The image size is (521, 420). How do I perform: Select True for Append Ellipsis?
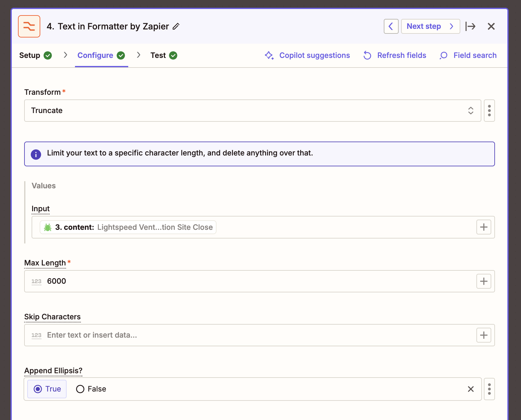click(47, 389)
